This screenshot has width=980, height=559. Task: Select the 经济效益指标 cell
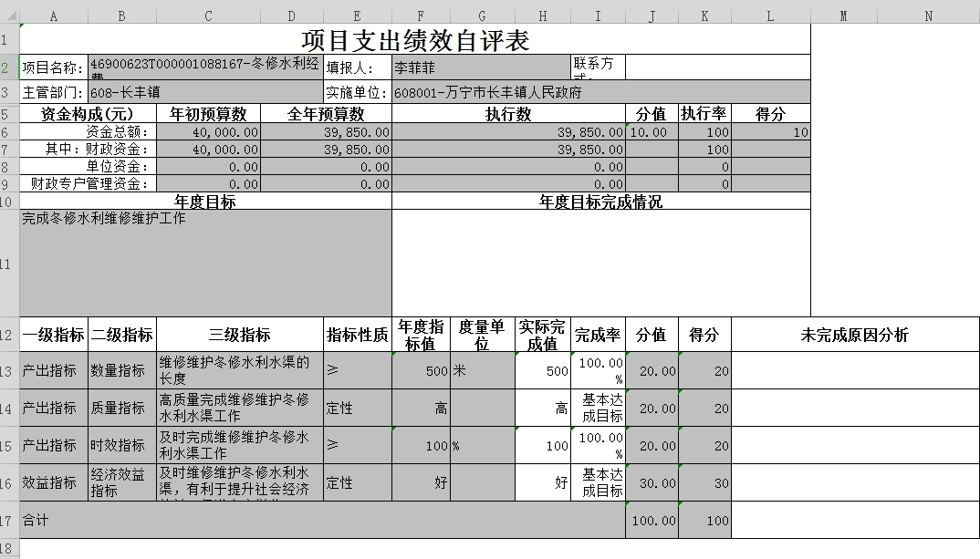[x=122, y=482]
